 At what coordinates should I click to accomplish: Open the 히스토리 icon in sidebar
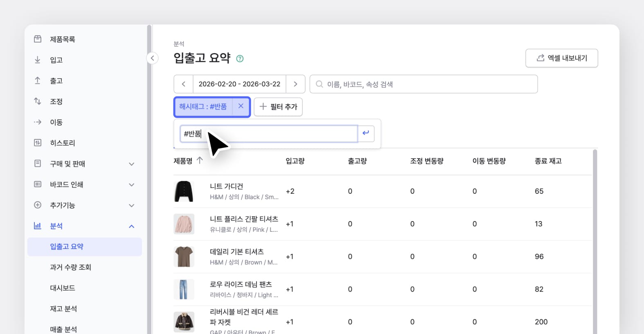[x=38, y=143]
